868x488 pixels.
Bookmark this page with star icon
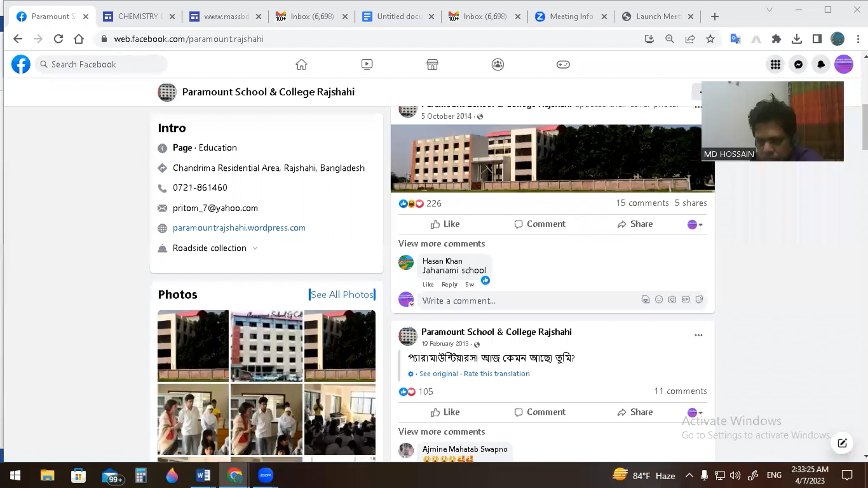tap(710, 39)
